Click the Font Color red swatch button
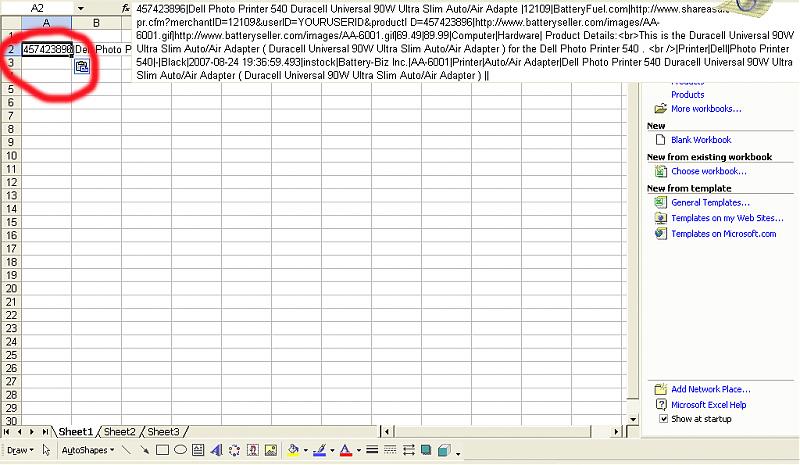The width and height of the screenshot is (800, 465). click(x=345, y=450)
